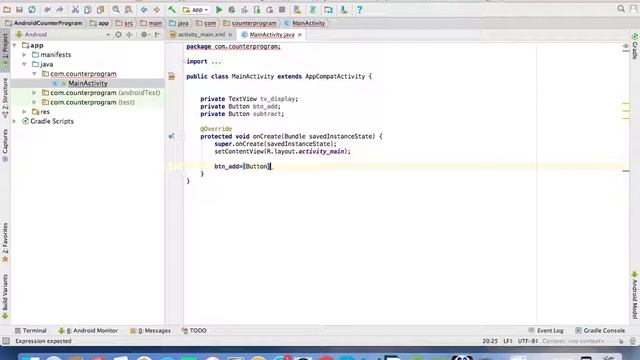Build the project with the hammer icon
Image resolution: width=640 pixels, height=360 pixels.
click(172, 9)
